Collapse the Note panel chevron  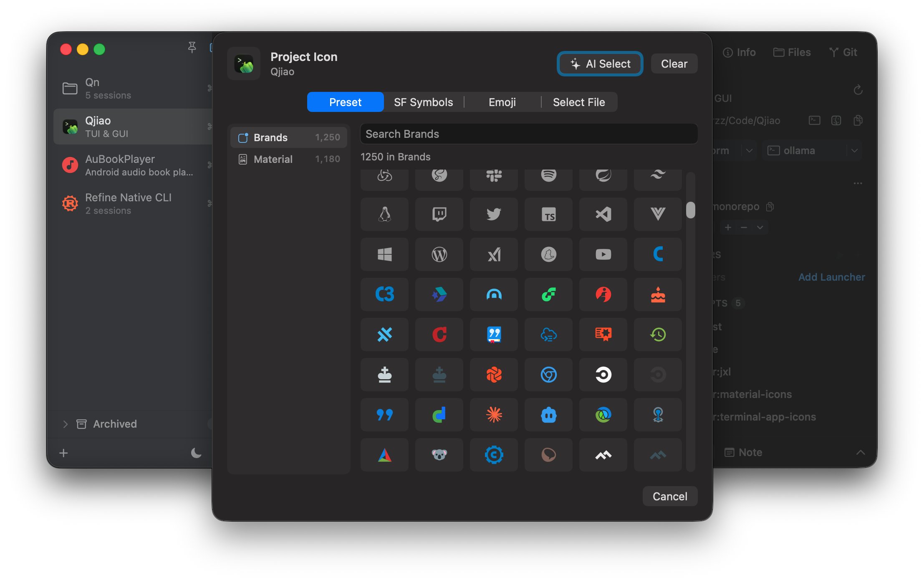(860, 452)
